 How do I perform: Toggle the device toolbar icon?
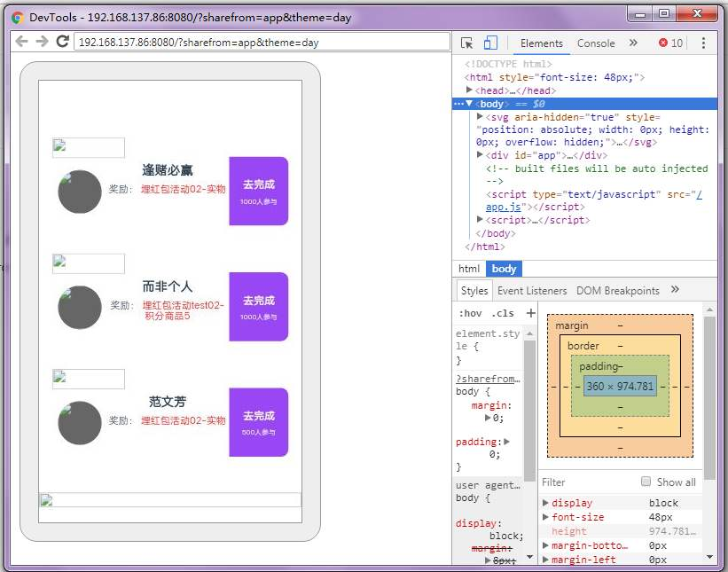(x=490, y=43)
